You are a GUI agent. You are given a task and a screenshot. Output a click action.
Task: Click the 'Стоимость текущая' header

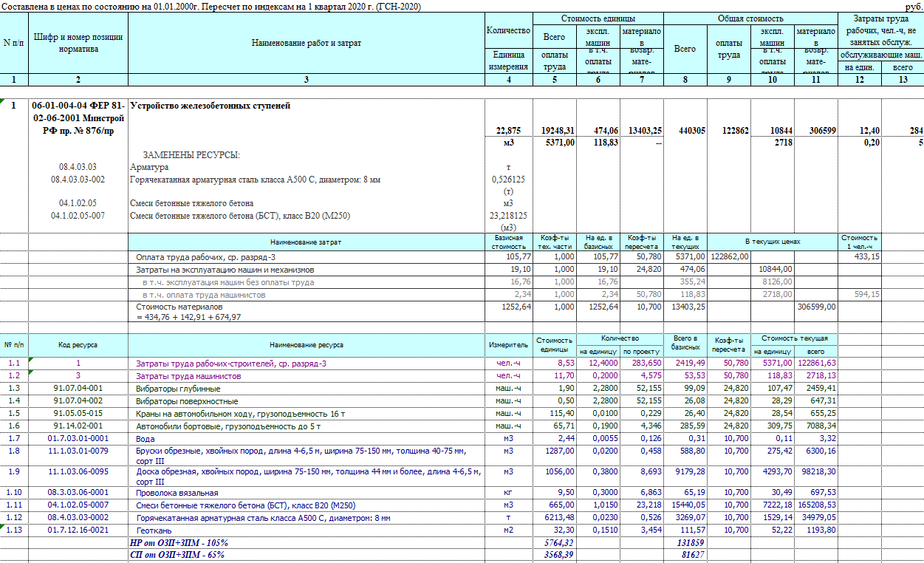[795, 338]
